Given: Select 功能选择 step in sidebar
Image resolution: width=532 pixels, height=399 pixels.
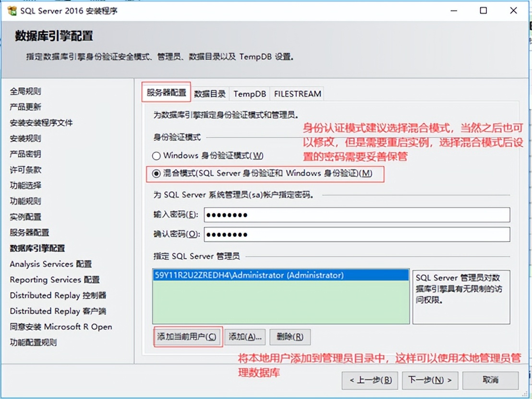Looking at the screenshot, I should click(25, 186).
